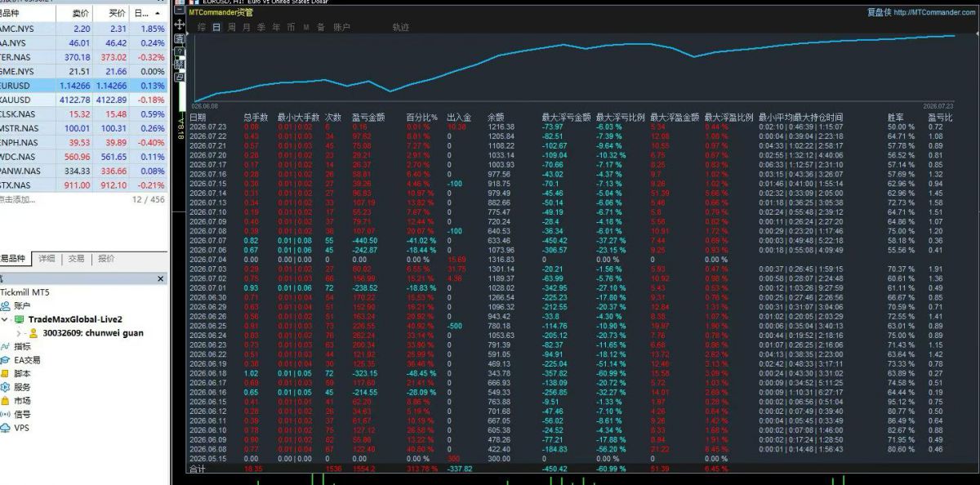Switch to the 详细 tab

[x=47, y=258]
